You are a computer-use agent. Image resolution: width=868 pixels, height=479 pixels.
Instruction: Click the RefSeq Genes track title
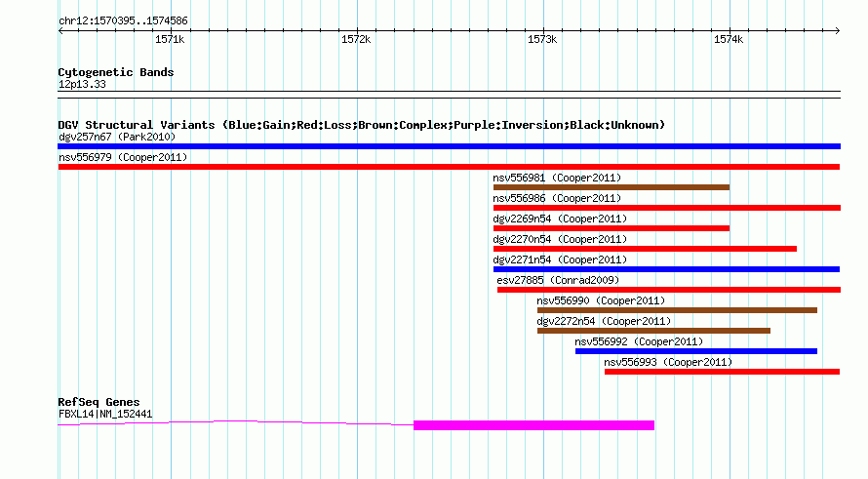coord(99,402)
